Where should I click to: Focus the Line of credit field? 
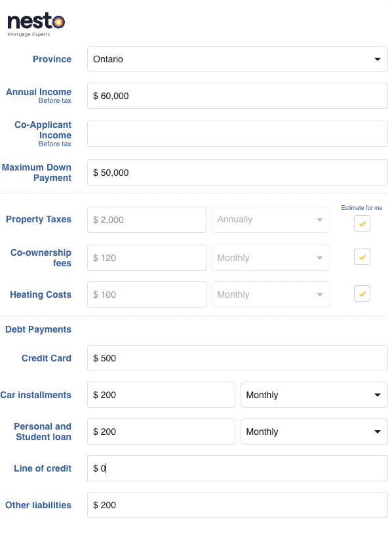(237, 468)
